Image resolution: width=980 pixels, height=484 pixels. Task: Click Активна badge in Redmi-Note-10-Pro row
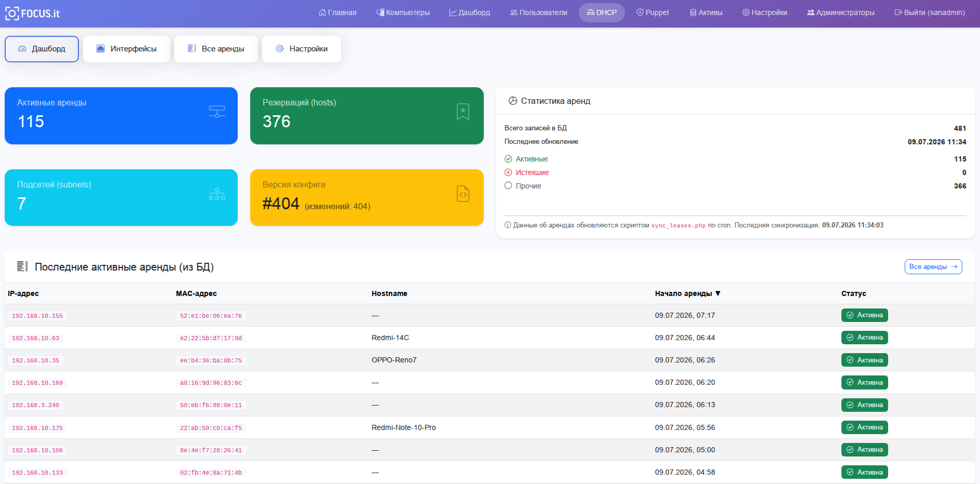pyautogui.click(x=865, y=427)
